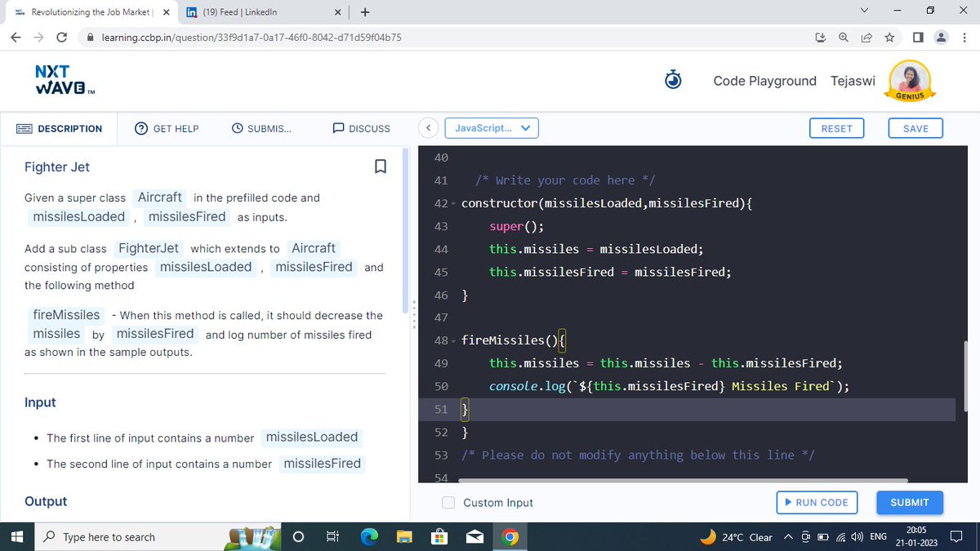Viewport: 980px width, 551px height.
Task: Open Task View on the taskbar
Action: click(333, 536)
